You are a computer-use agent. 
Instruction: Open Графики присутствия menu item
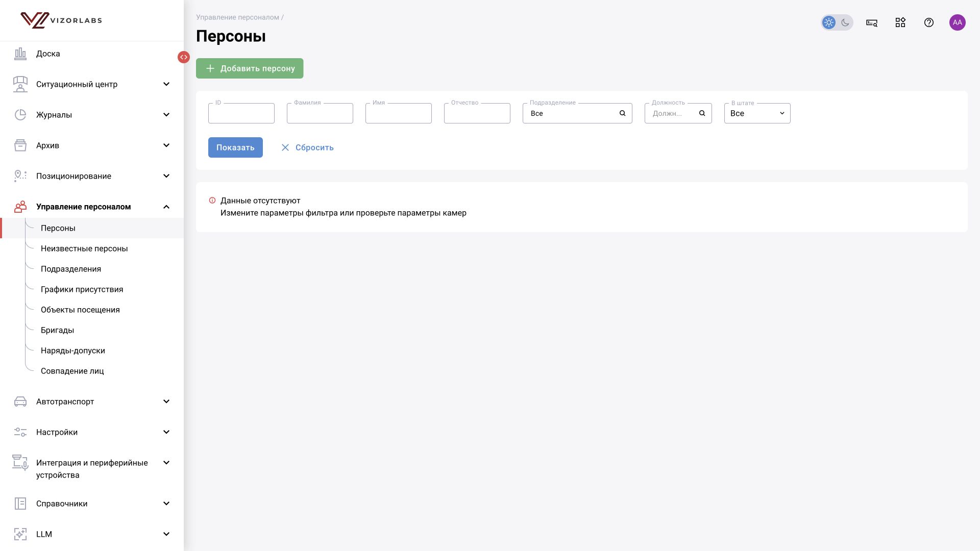click(92, 289)
